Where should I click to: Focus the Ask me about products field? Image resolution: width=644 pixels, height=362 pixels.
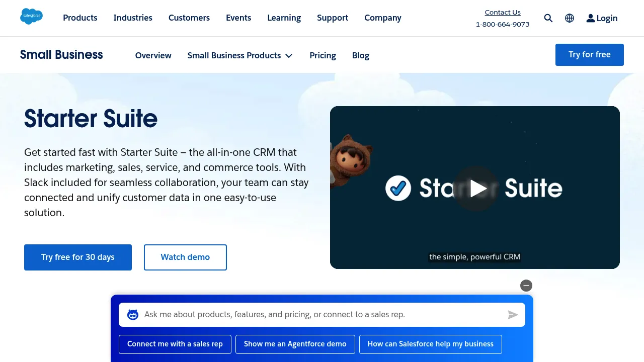(x=322, y=315)
